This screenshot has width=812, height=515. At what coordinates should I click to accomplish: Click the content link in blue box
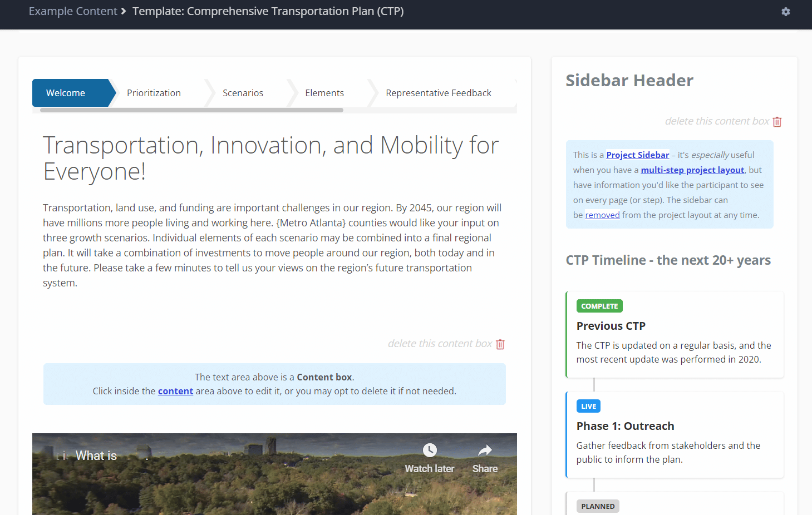[x=175, y=391]
